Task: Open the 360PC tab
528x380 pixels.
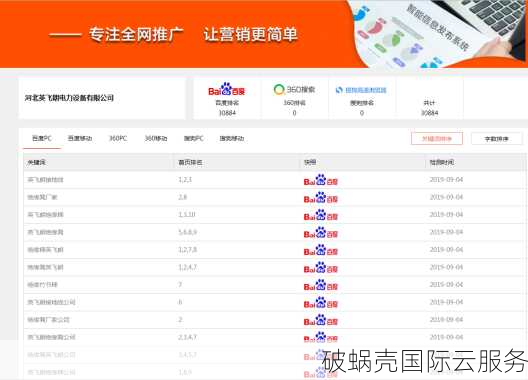Action: [118, 138]
